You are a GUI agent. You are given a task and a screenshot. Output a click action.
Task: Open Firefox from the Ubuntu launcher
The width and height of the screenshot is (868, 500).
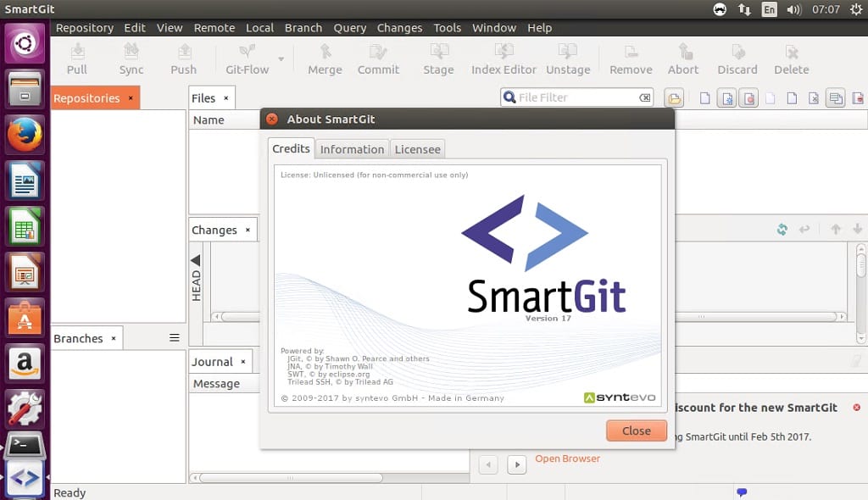click(x=25, y=135)
